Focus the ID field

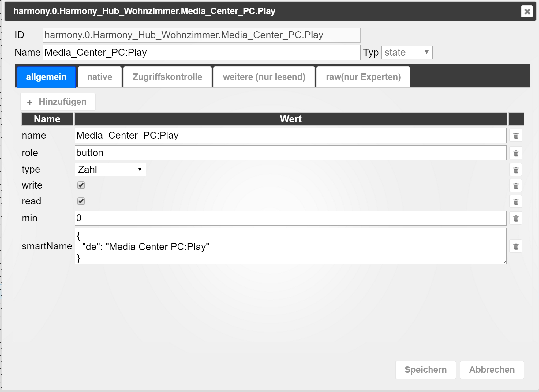click(202, 35)
